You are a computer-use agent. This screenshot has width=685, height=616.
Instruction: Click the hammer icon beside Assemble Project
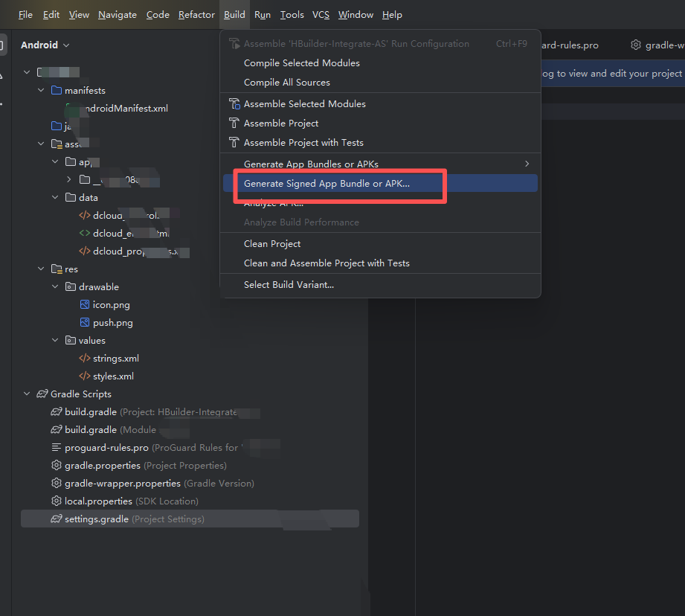[x=234, y=123]
